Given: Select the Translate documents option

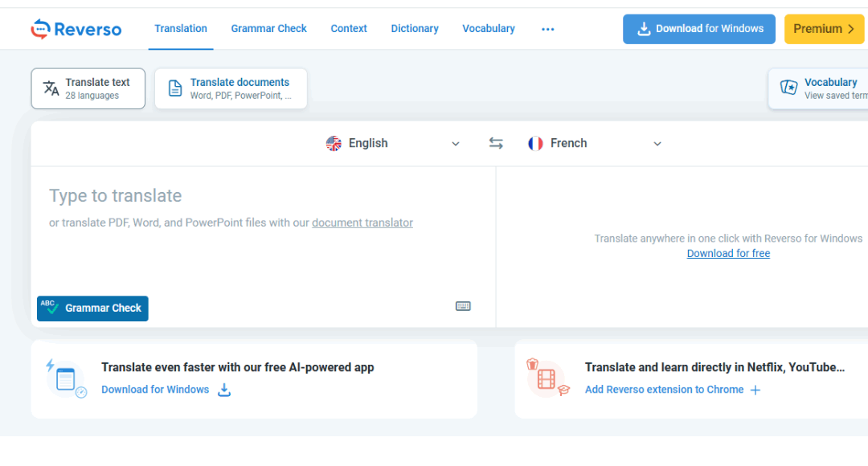Looking at the screenshot, I should (x=231, y=88).
